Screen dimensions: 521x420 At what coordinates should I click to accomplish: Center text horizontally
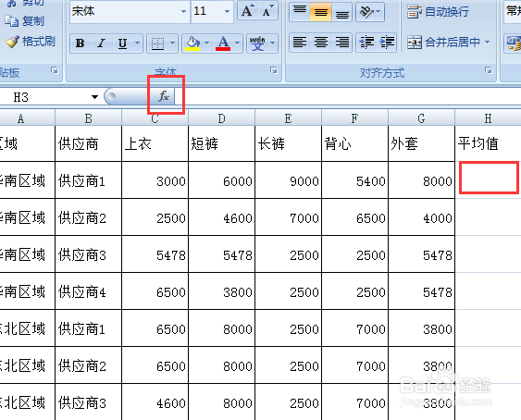coord(320,43)
